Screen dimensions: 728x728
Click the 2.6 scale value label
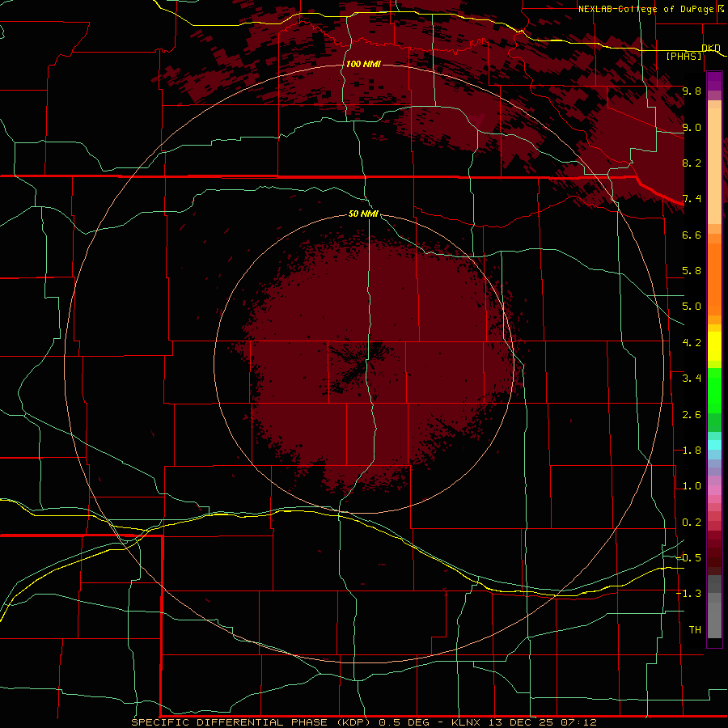tap(692, 415)
